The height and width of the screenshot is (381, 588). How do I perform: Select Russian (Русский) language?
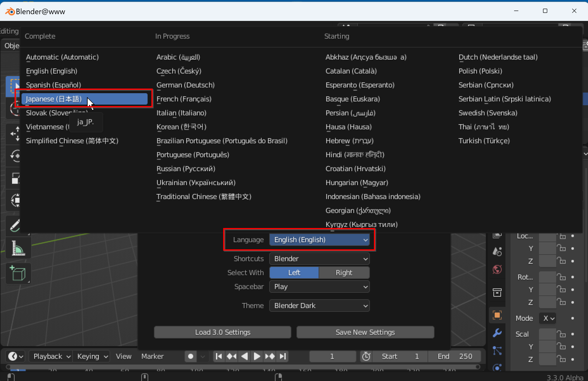pos(186,169)
